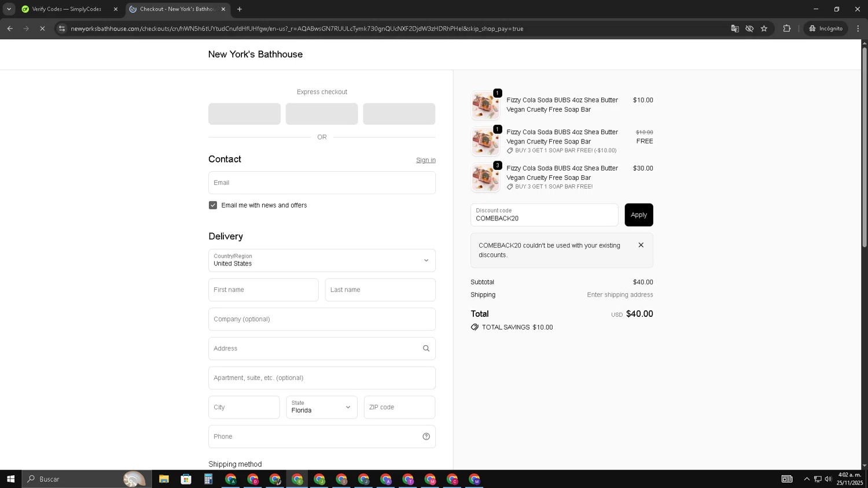
Task: Follow the Sign in link
Action: [x=426, y=160]
